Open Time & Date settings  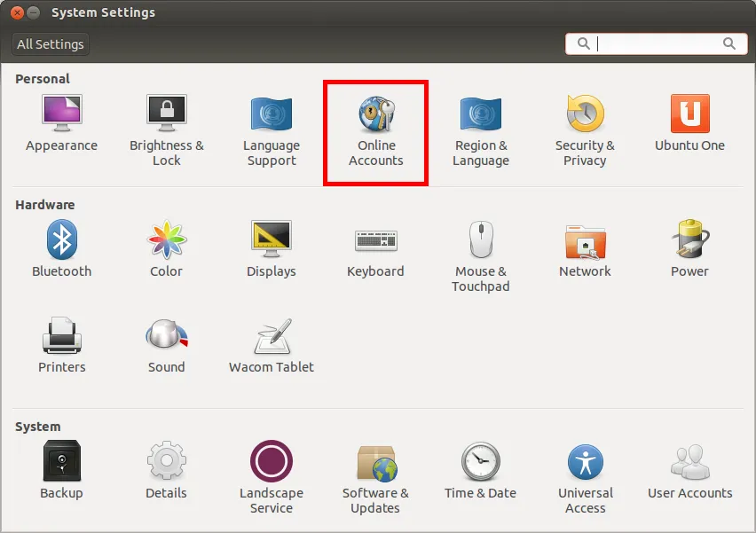point(481,470)
